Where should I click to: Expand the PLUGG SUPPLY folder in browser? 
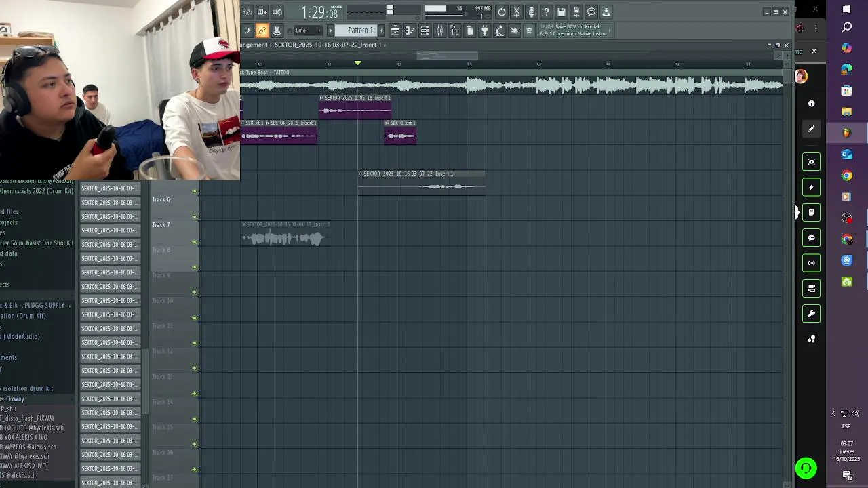point(34,306)
